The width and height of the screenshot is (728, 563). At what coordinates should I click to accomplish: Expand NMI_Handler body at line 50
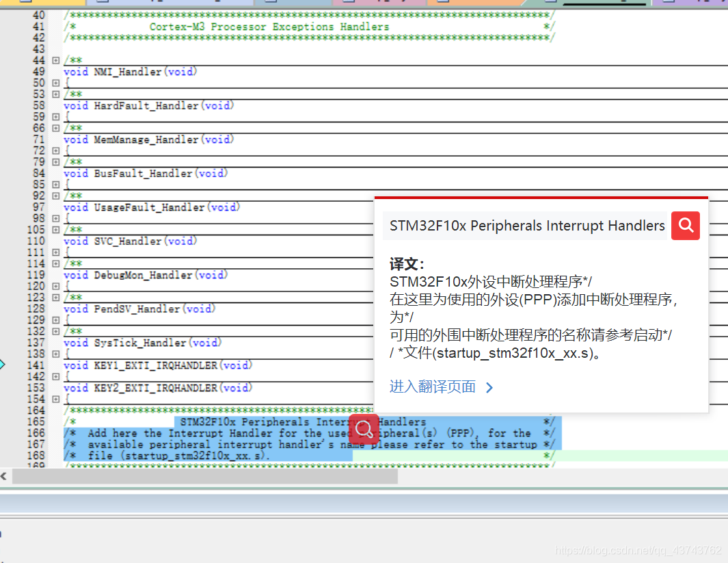pyautogui.click(x=56, y=83)
